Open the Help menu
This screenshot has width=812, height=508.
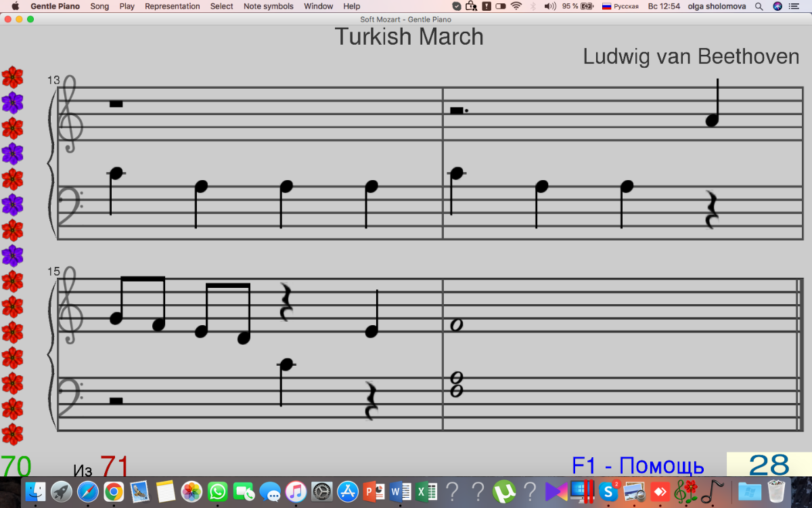coord(352,6)
